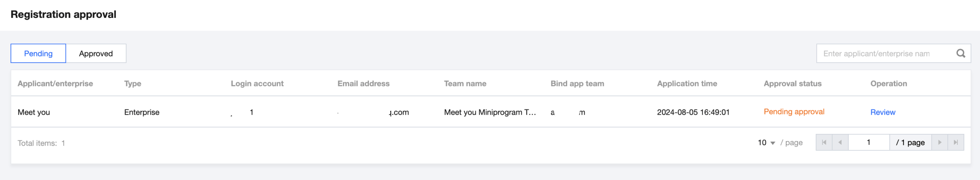This screenshot has width=980, height=180.
Task: Go to the next page arrow
Action: point(939,143)
